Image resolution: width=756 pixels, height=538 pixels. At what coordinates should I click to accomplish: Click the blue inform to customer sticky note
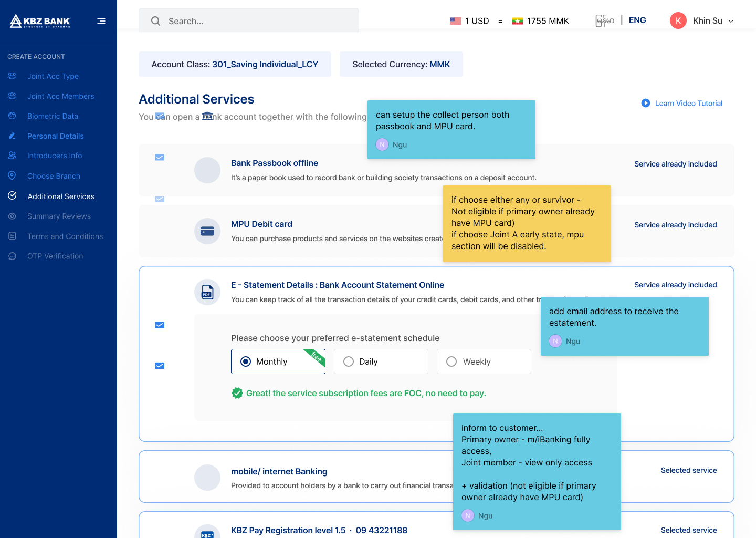click(537, 472)
